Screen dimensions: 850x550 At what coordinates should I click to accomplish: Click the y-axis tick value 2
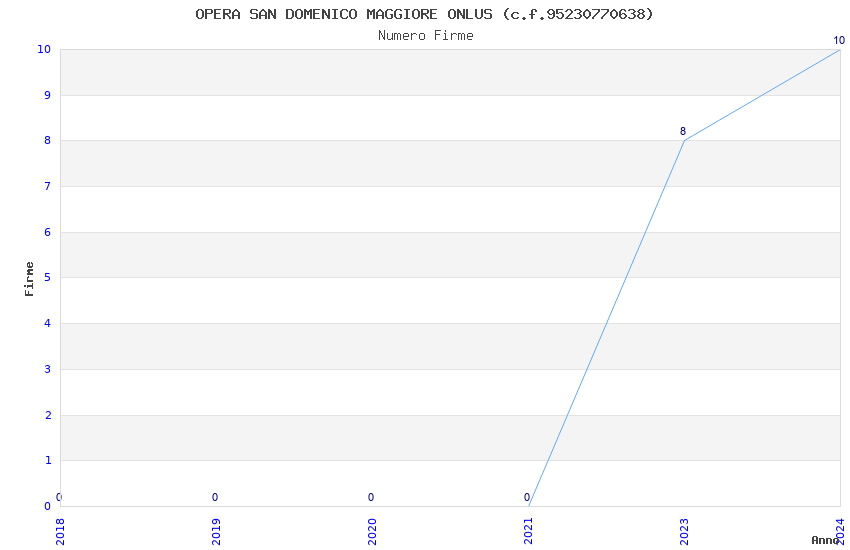coord(48,415)
